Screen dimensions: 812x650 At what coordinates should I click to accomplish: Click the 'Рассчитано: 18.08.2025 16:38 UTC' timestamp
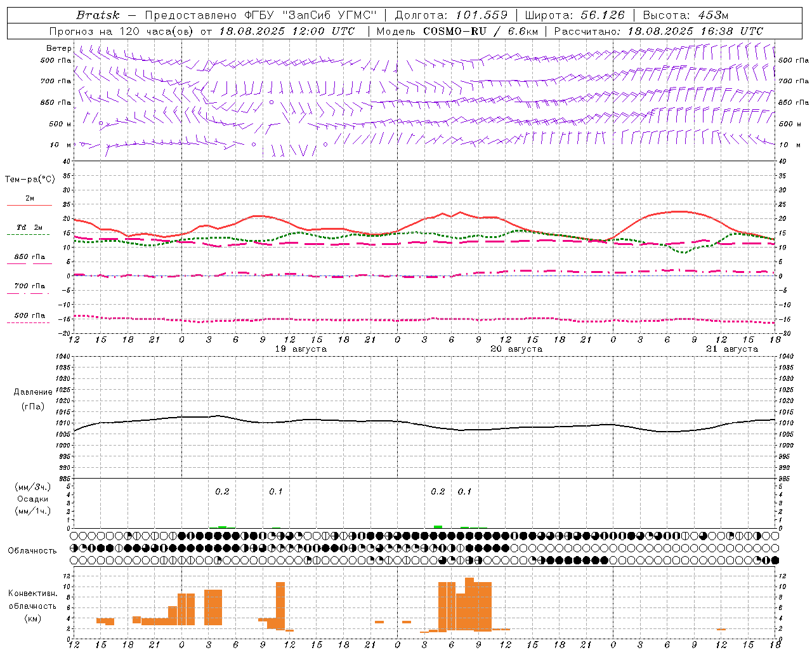[x=658, y=31]
